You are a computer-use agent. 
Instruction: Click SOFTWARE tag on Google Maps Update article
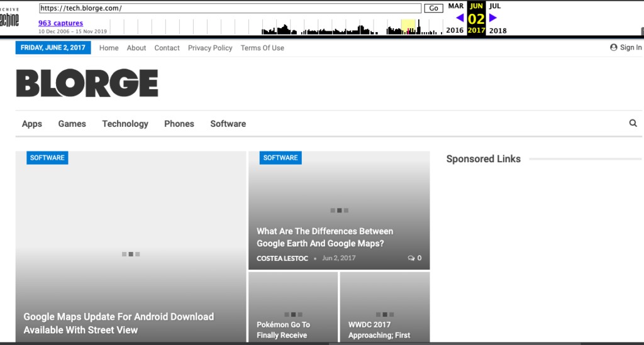coord(47,158)
